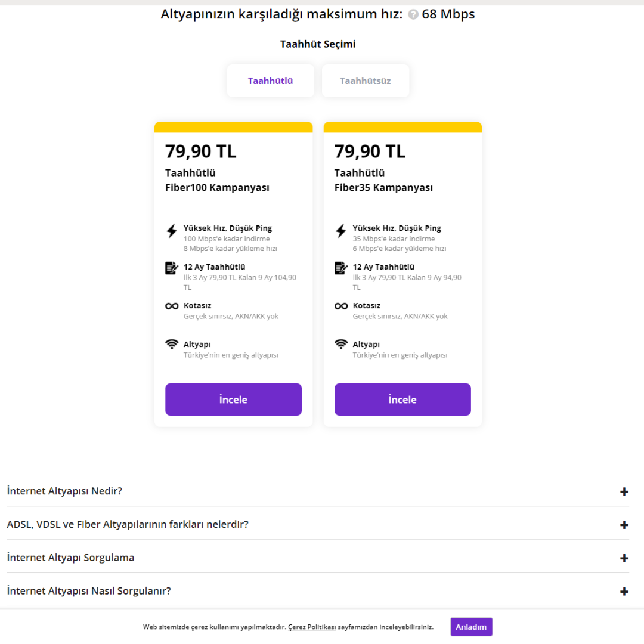Click the Wi-Fi Altyapı icon in Fiber100 card

(172, 344)
